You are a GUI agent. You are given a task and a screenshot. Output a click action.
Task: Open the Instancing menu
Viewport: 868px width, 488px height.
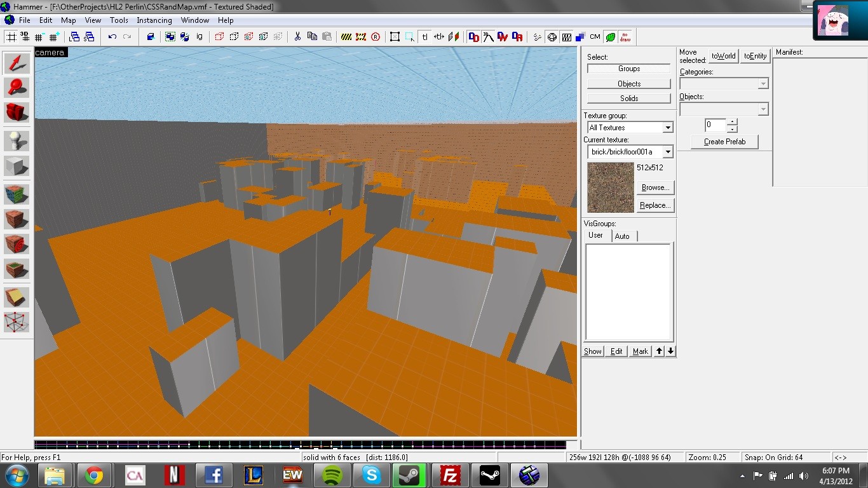[154, 20]
